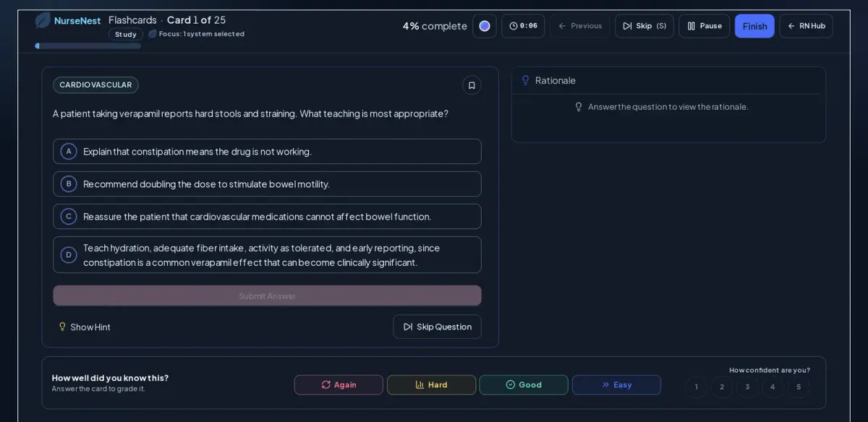Finish the flashcard session
Image resolution: width=868 pixels, height=422 pixels.
tap(754, 26)
